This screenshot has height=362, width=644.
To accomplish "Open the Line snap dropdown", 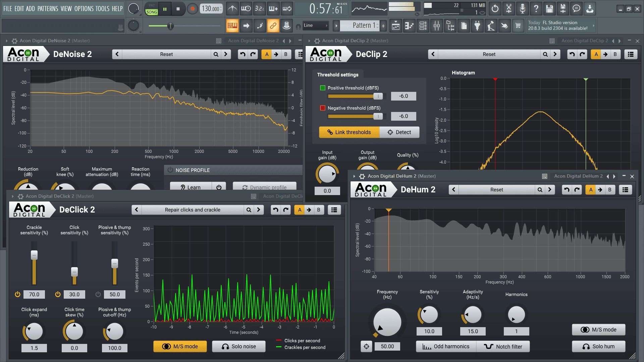I will coord(316,25).
